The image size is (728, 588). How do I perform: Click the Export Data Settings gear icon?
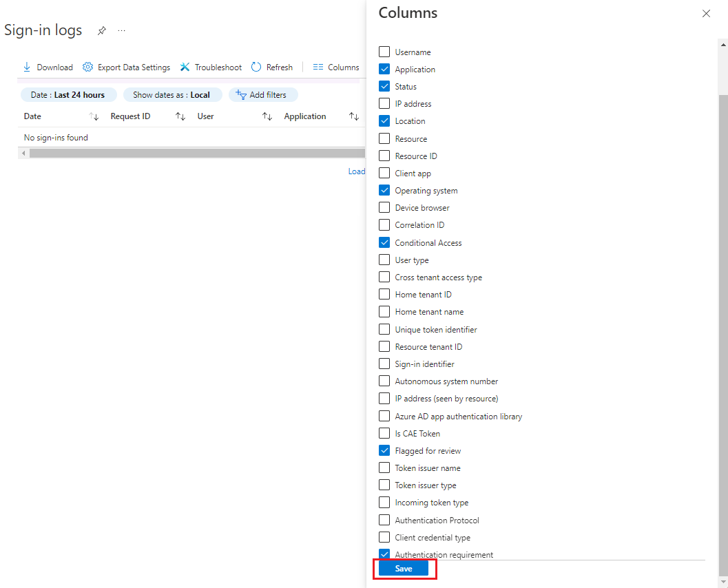coord(87,67)
